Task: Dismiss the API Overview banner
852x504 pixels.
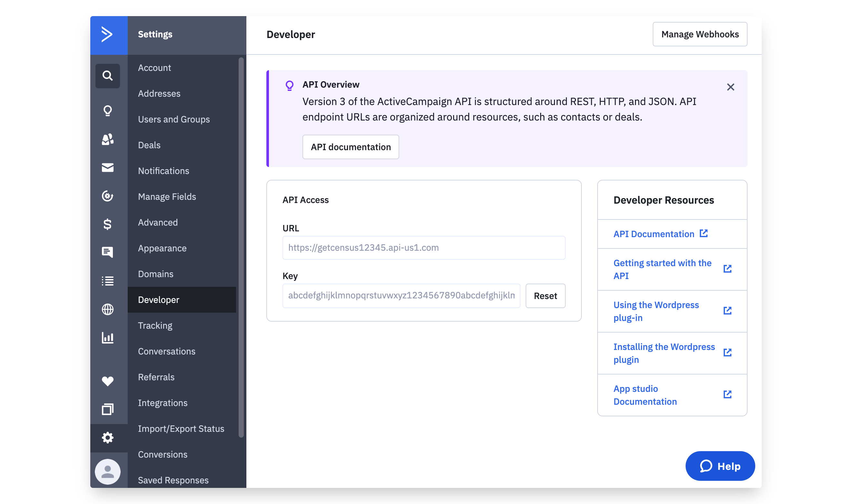Action: [x=730, y=87]
